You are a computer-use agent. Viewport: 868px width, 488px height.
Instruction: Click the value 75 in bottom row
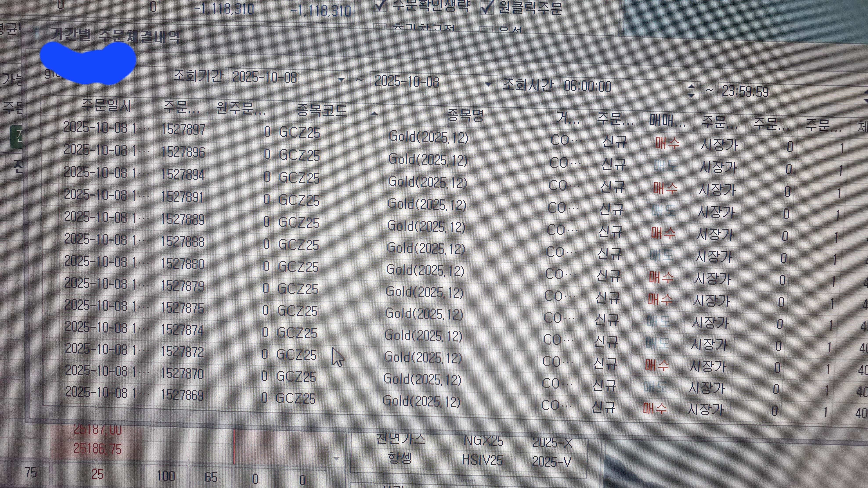pos(31,473)
